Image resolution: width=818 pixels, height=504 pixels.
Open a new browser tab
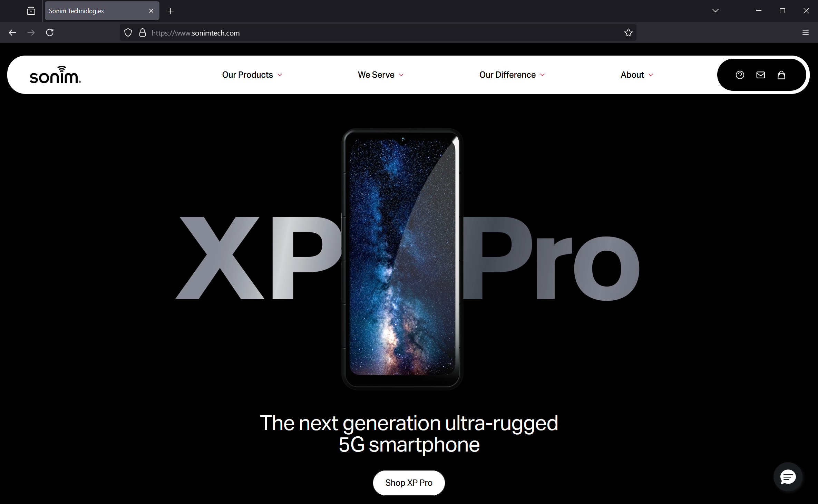point(171,11)
